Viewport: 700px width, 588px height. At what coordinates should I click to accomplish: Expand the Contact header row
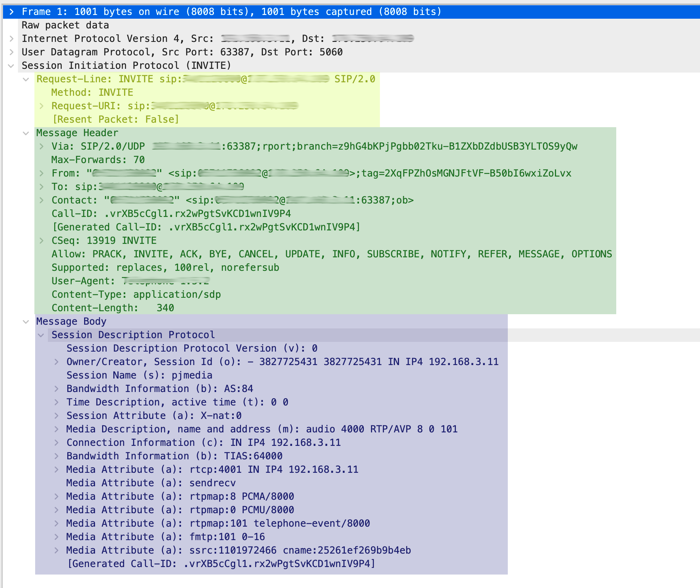(42, 200)
